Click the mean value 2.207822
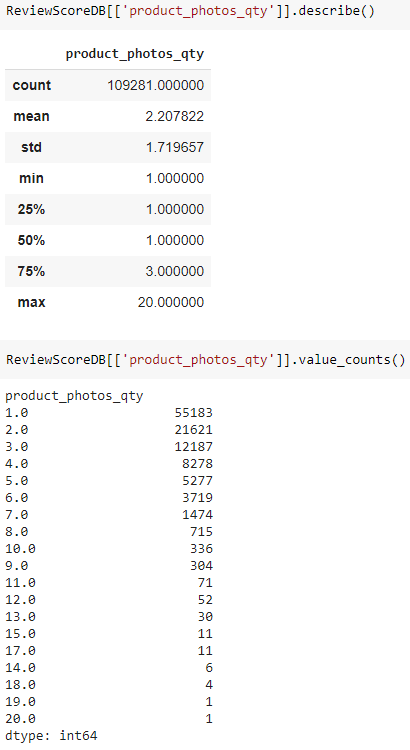410x750 pixels. tap(175, 116)
